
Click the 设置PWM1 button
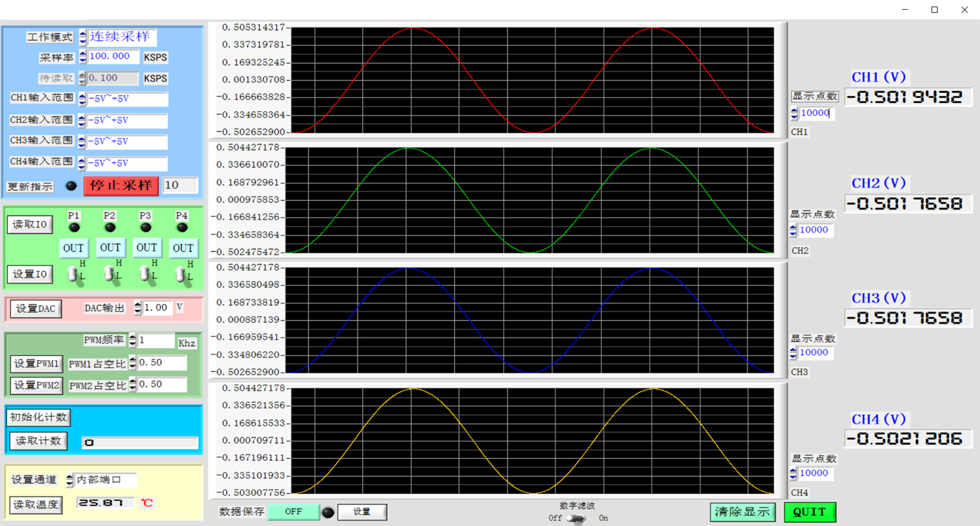tap(36, 364)
